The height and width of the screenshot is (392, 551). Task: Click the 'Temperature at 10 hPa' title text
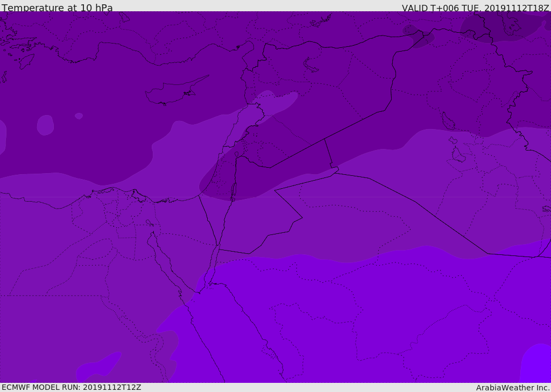click(57, 8)
